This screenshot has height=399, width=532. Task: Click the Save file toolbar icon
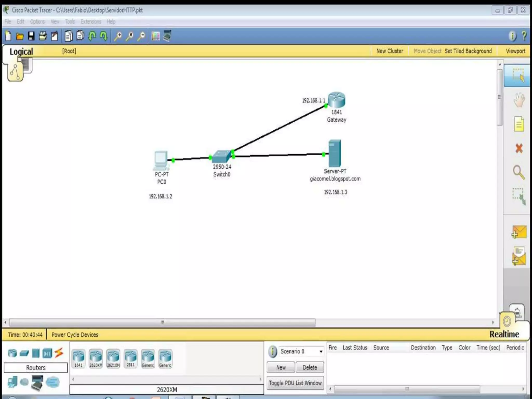pos(31,36)
